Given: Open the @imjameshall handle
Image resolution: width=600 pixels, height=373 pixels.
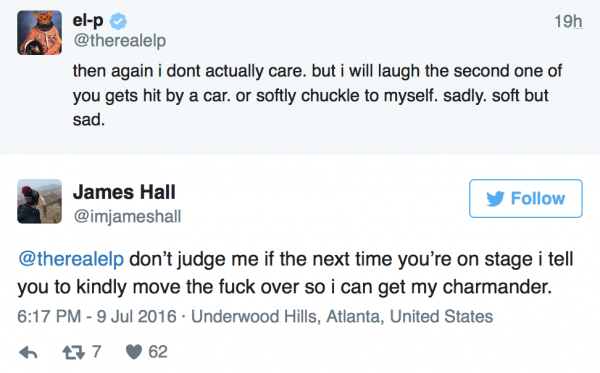Looking at the screenshot, I should [127, 216].
